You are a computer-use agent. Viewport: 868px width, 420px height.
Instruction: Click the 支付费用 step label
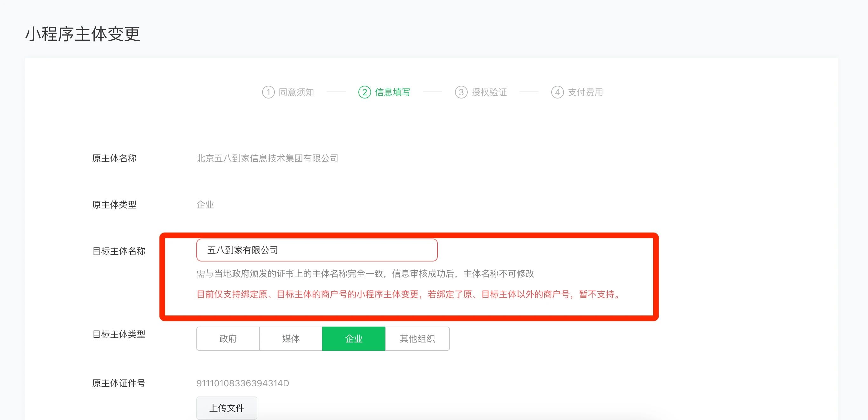pos(585,92)
